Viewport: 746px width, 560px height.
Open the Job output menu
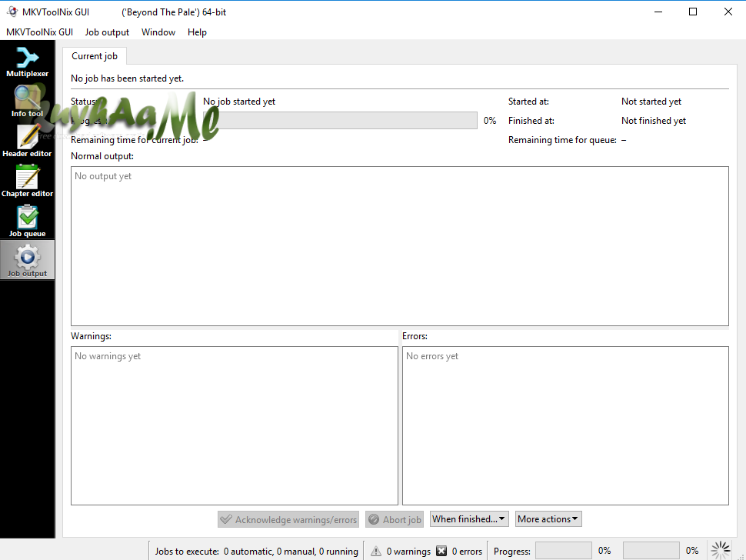click(107, 32)
